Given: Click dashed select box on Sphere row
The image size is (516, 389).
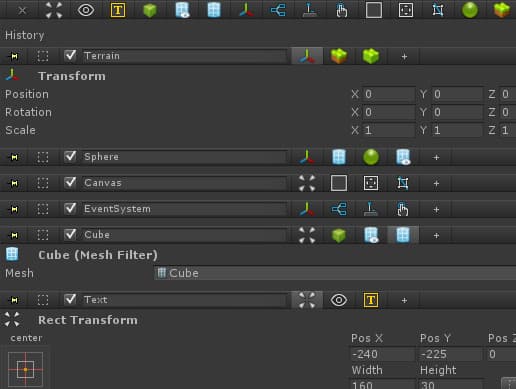Looking at the screenshot, I should [43, 157].
